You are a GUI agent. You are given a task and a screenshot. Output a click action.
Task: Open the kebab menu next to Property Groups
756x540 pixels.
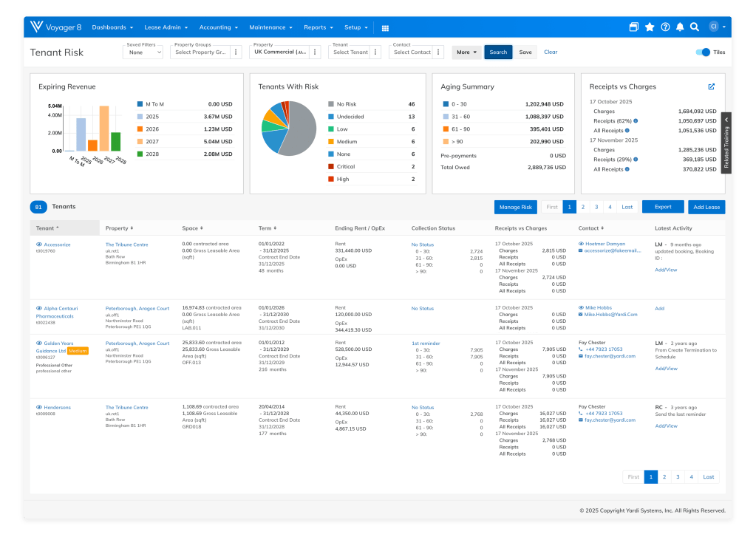point(234,52)
